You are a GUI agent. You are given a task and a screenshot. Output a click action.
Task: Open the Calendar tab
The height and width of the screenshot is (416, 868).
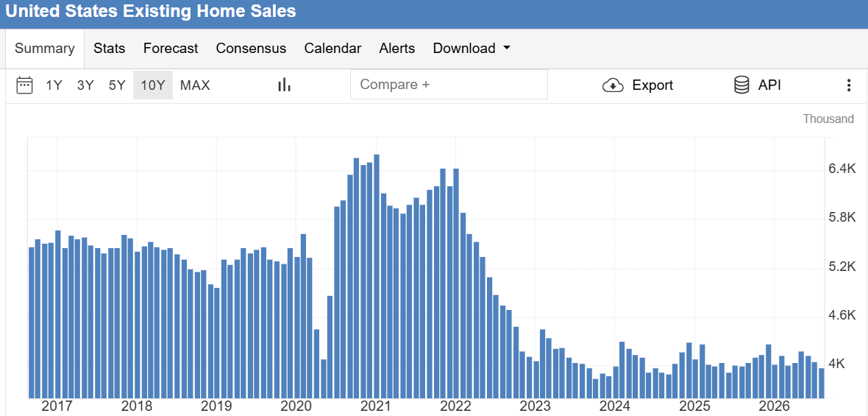(332, 48)
